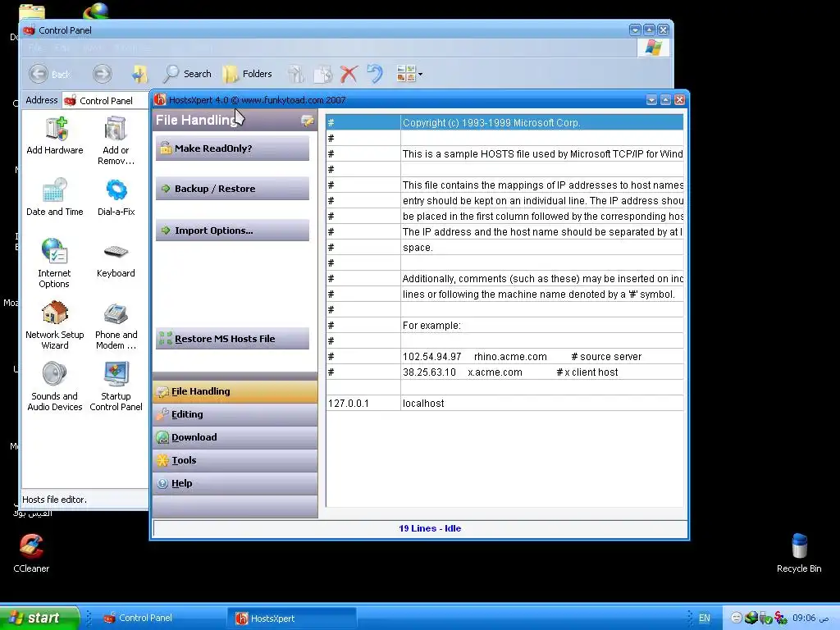The height and width of the screenshot is (630, 840).
Task: Click the Copy To toolbar icon
Action: point(323,74)
